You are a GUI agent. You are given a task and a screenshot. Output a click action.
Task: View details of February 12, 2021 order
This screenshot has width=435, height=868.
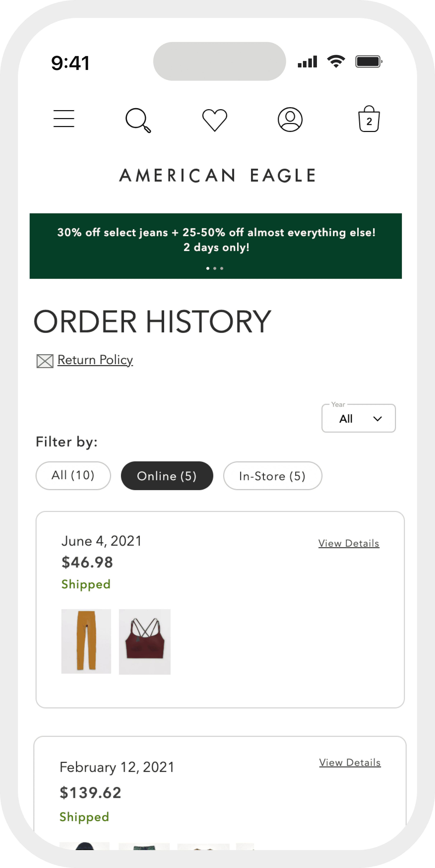pos(350,762)
